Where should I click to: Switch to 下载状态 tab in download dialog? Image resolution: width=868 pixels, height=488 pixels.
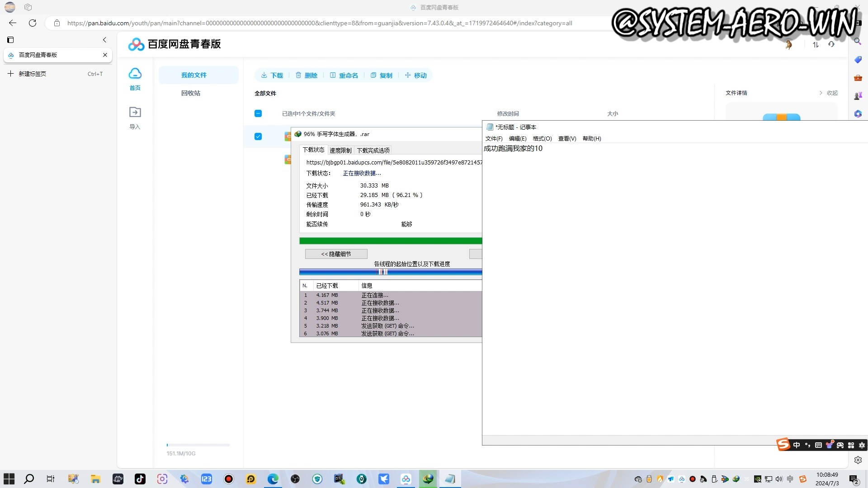point(313,150)
